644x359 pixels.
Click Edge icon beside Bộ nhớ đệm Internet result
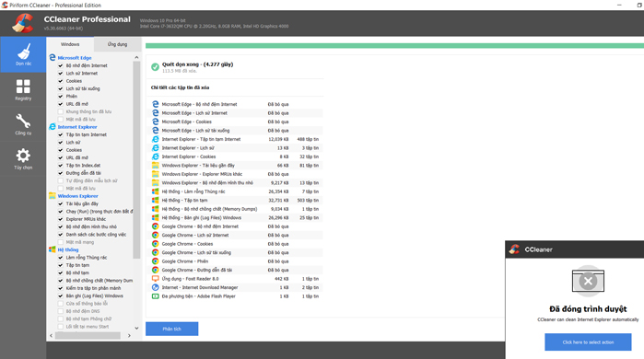point(156,104)
